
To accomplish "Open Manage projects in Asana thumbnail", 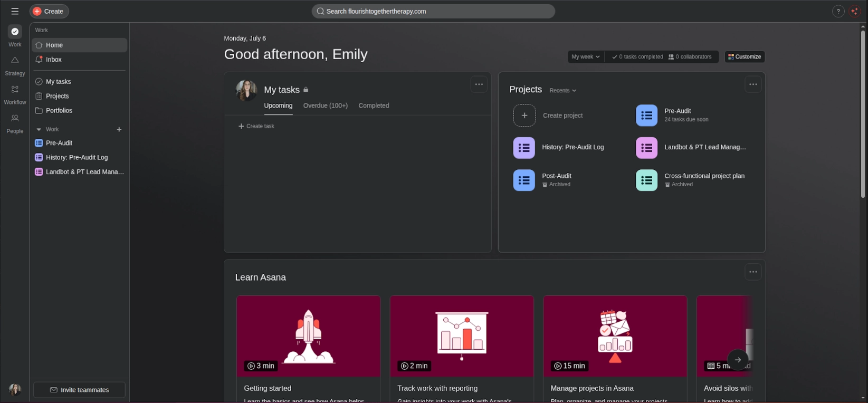I will pos(615,336).
